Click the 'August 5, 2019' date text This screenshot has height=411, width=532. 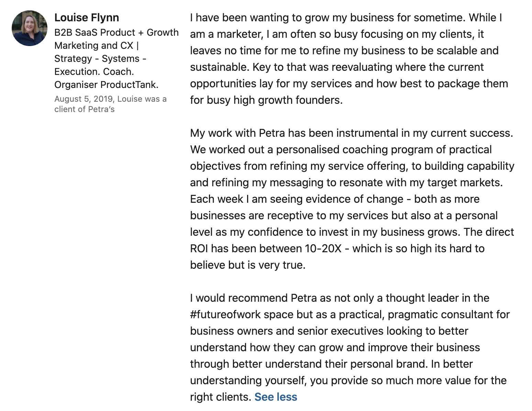(84, 99)
